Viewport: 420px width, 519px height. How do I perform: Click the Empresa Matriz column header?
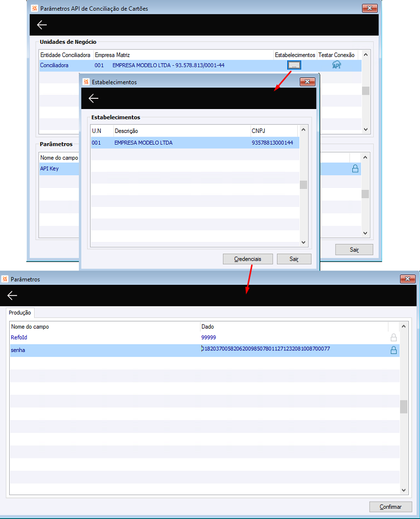(x=112, y=55)
